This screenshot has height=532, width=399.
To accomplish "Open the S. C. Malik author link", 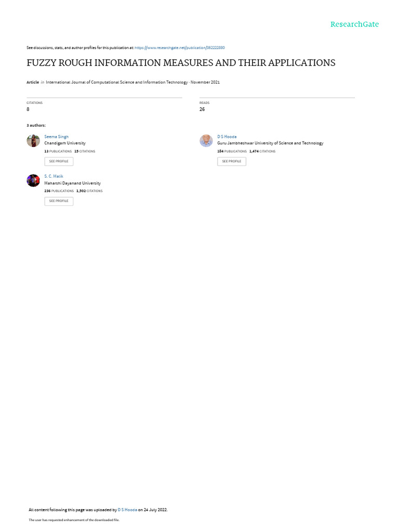I will coord(54,177).
